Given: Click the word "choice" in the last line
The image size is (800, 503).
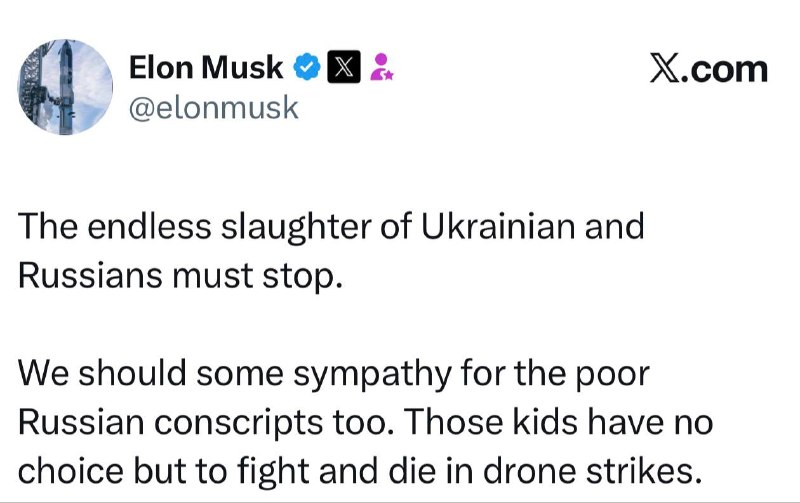Looking at the screenshot, I should [x=71, y=471].
